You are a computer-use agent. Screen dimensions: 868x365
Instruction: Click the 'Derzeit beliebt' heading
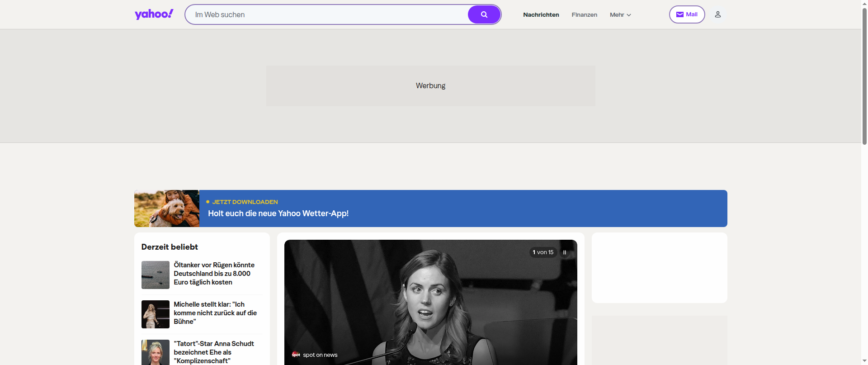coord(170,247)
